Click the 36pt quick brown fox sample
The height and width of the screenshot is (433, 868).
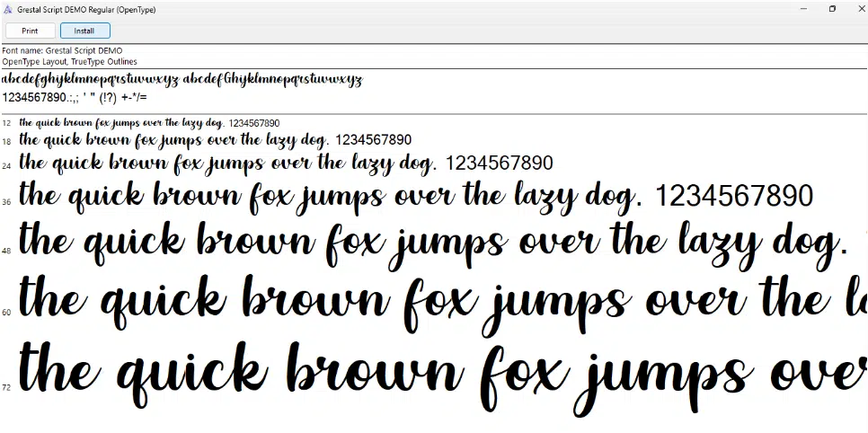point(416,198)
